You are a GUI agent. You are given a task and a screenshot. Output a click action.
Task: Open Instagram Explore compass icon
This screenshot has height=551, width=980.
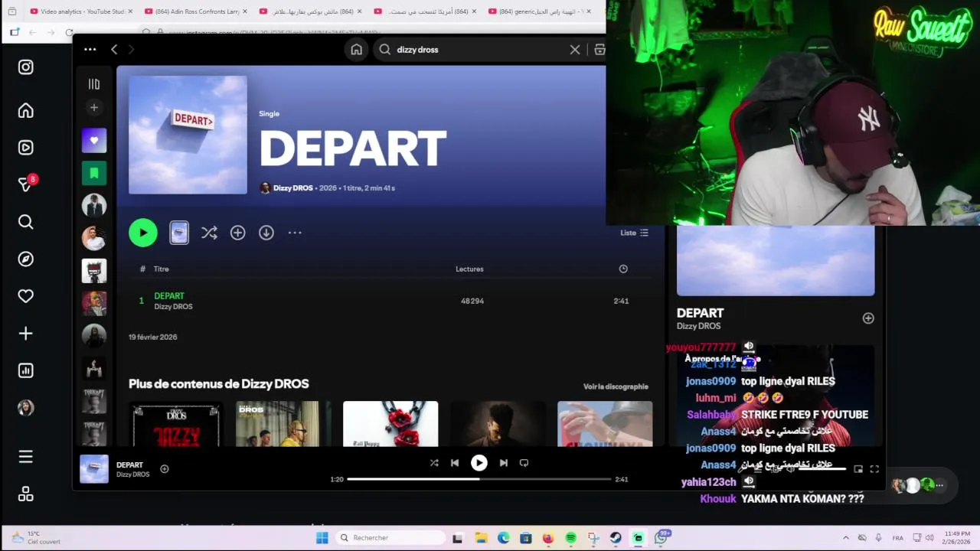pos(25,259)
